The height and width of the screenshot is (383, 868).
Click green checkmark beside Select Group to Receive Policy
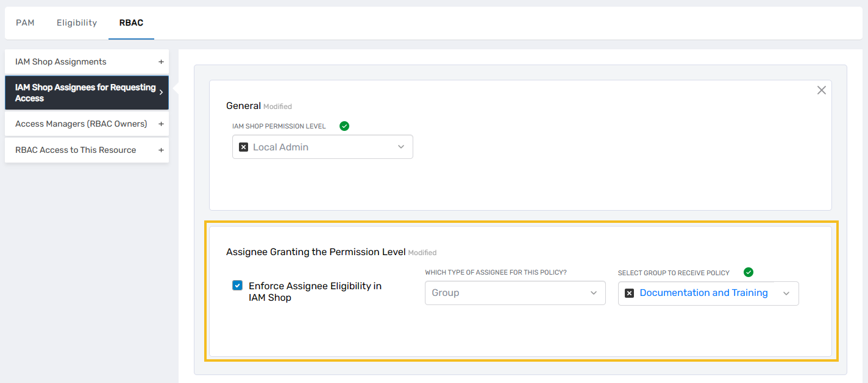pyautogui.click(x=749, y=272)
